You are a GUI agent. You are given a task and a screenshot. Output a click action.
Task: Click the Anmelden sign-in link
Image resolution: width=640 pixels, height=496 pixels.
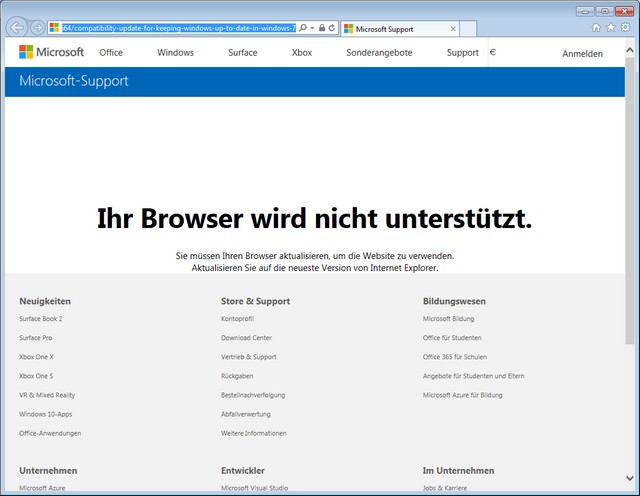pos(582,53)
